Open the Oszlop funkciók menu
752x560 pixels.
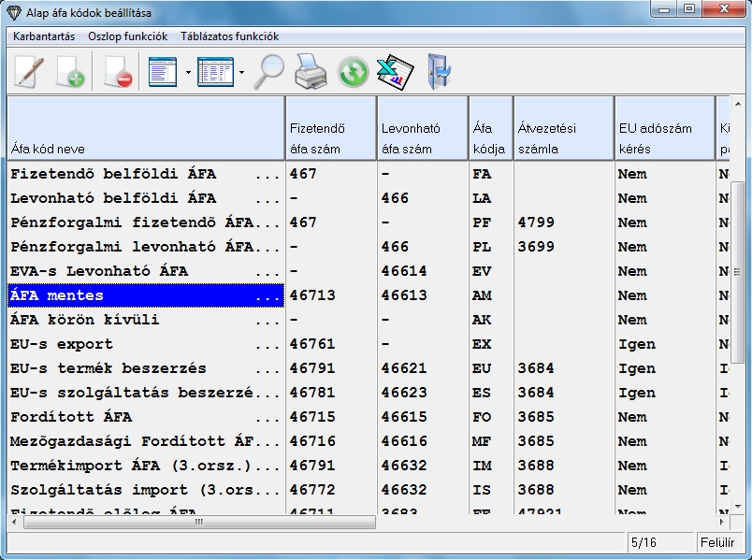click(x=127, y=36)
